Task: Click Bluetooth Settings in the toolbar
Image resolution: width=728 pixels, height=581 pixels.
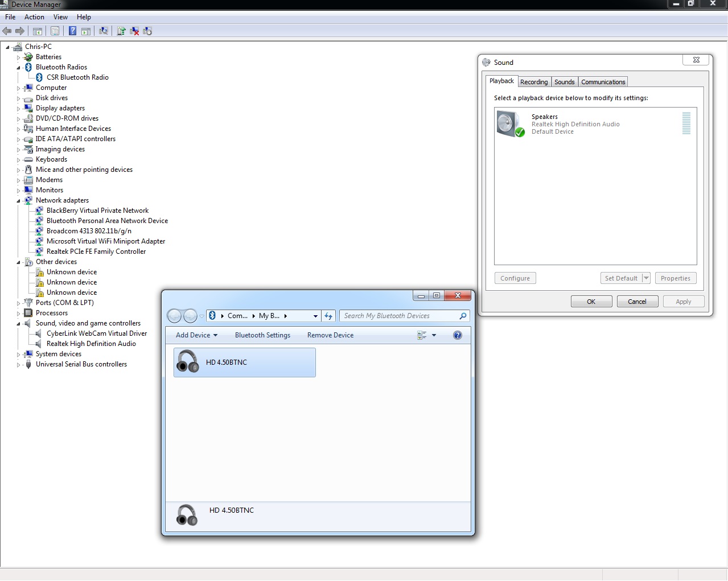Action: pyautogui.click(x=262, y=335)
